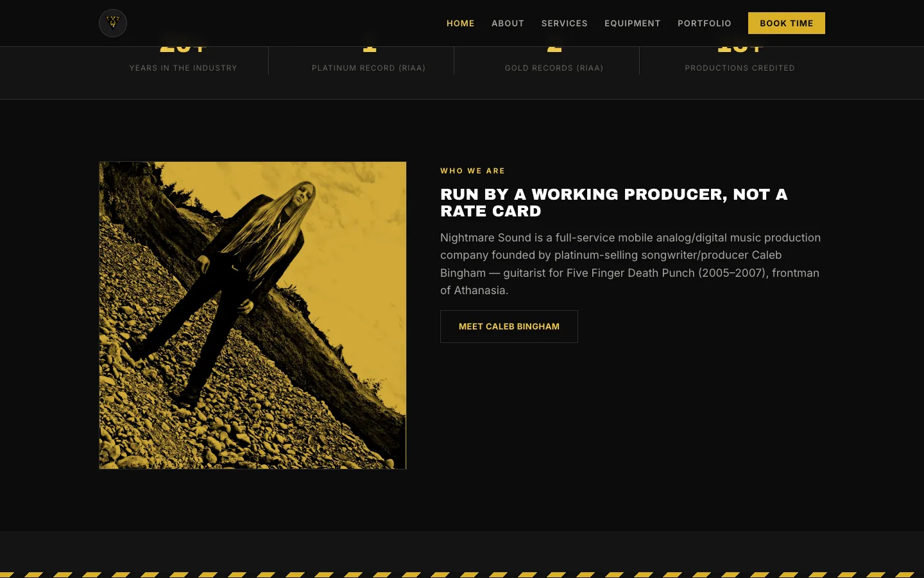The width and height of the screenshot is (924, 578).
Task: Click 'Productions Credited' stat label
Action: click(x=740, y=68)
